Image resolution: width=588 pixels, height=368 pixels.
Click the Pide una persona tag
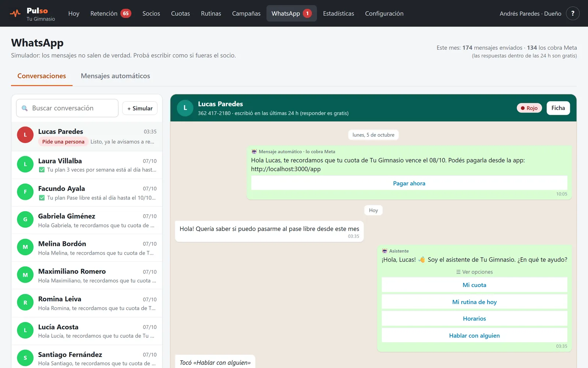coord(63,142)
